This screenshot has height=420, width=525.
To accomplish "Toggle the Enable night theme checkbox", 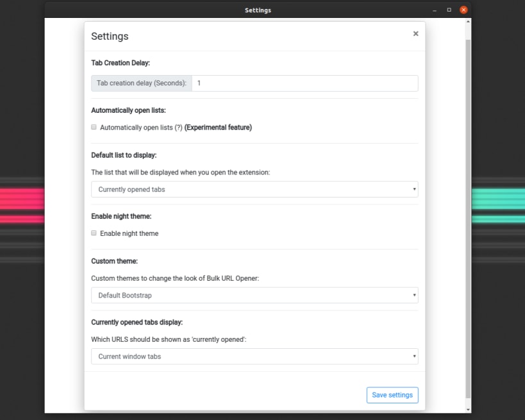I will pyautogui.click(x=94, y=233).
